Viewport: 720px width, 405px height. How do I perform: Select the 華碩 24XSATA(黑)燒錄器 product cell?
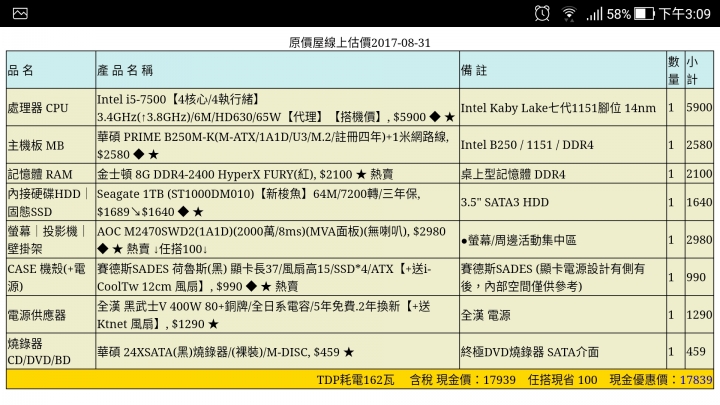(x=277, y=352)
